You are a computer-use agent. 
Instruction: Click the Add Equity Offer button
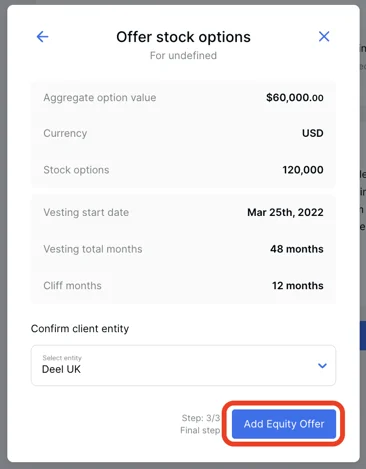coord(284,424)
